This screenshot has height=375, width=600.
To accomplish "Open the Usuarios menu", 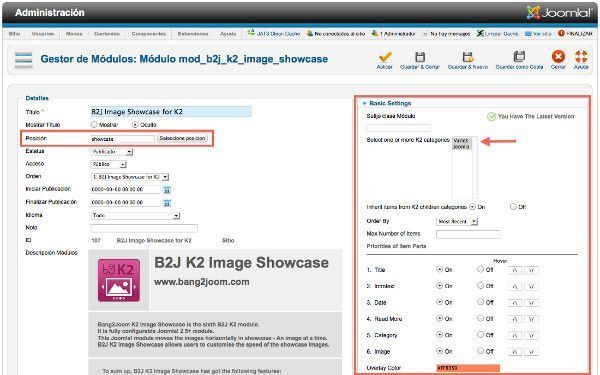I will pyautogui.click(x=43, y=34).
